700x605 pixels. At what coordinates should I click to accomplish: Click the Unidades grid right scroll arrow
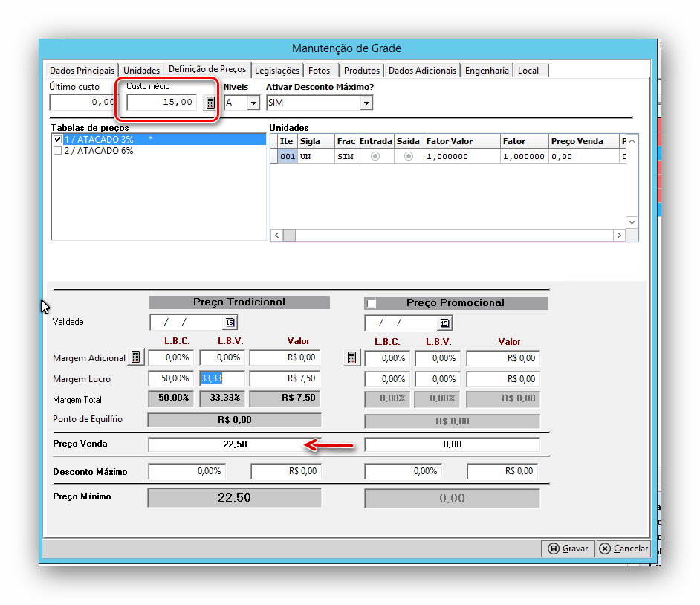(x=619, y=236)
